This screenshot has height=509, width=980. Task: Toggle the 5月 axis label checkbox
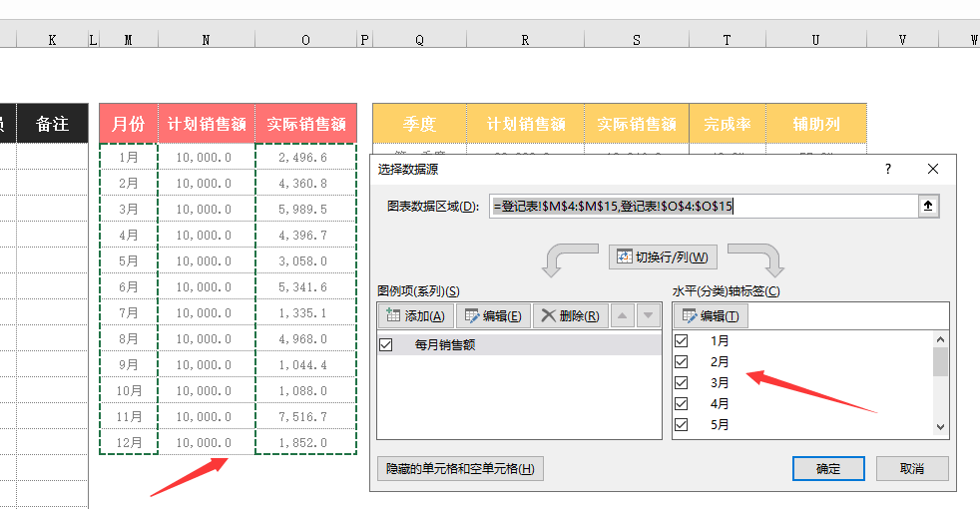point(682,424)
